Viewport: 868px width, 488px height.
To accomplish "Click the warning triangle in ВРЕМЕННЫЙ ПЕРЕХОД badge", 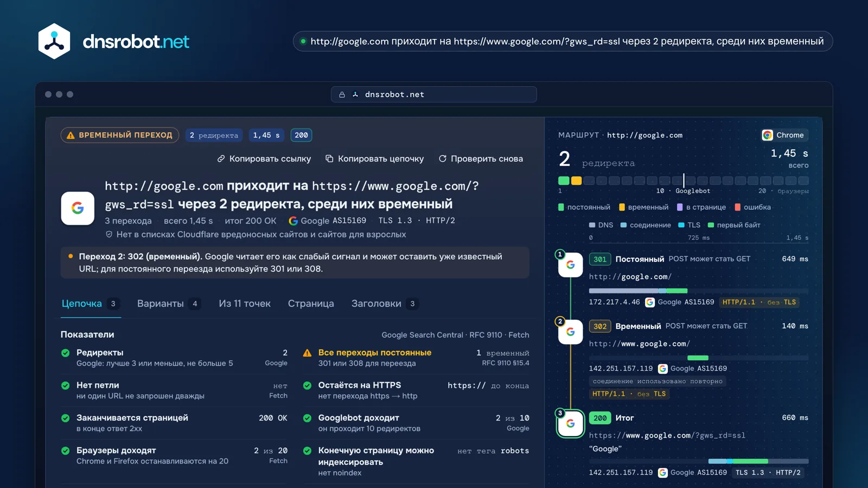I will coord(71,136).
